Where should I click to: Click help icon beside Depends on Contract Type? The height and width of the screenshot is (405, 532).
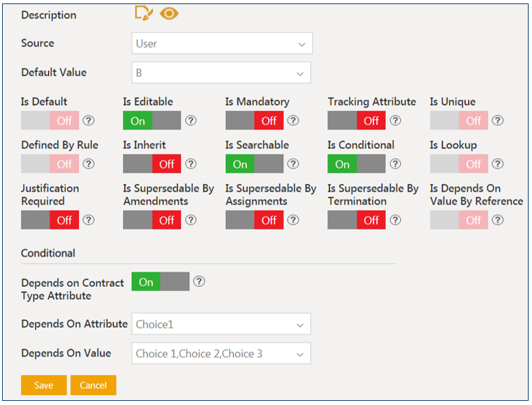pos(199,281)
